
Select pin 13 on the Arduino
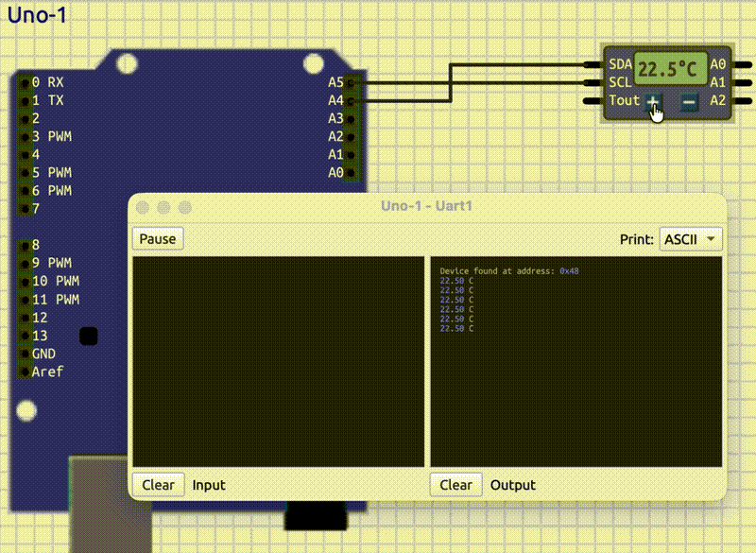(24, 336)
